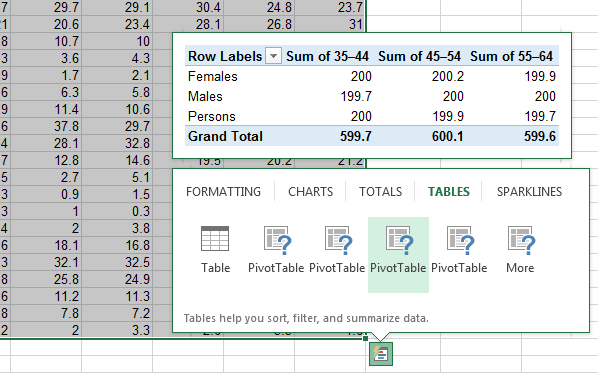Select the cell containing 0.3
Image resolution: width=598 pixels, height=373 pixels.
tap(117, 211)
